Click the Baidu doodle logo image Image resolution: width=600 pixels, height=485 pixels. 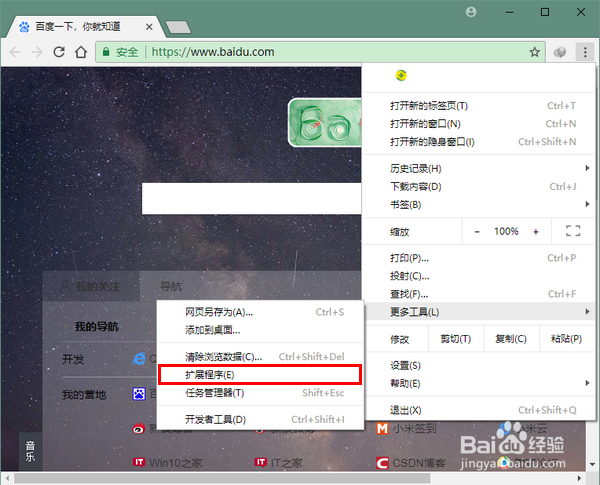[324, 122]
